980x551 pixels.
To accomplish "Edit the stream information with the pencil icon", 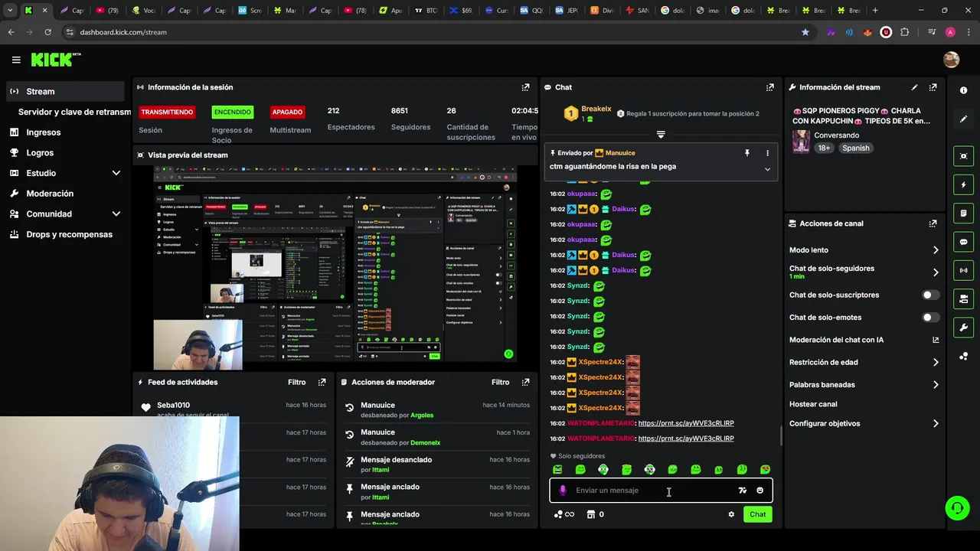I will pos(914,87).
